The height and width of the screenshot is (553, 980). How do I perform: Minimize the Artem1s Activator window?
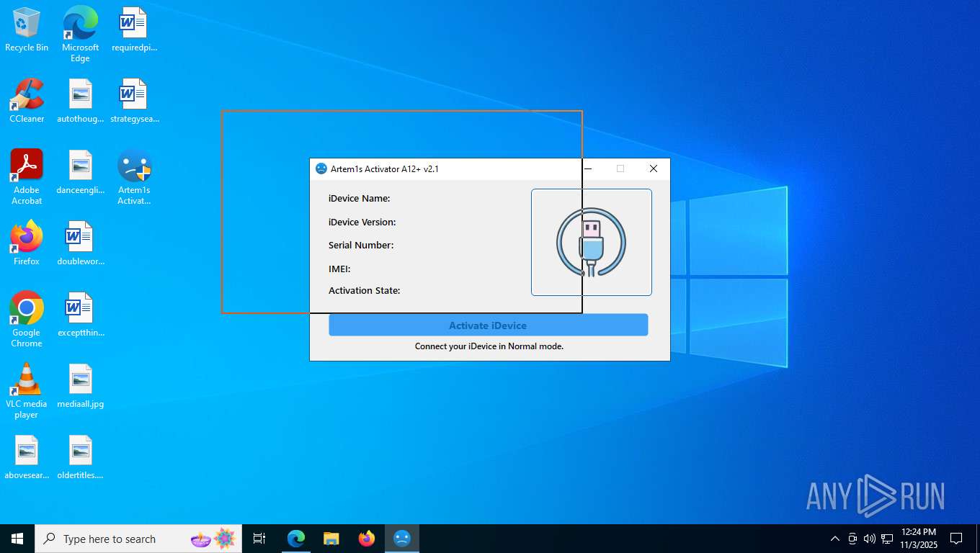(588, 168)
